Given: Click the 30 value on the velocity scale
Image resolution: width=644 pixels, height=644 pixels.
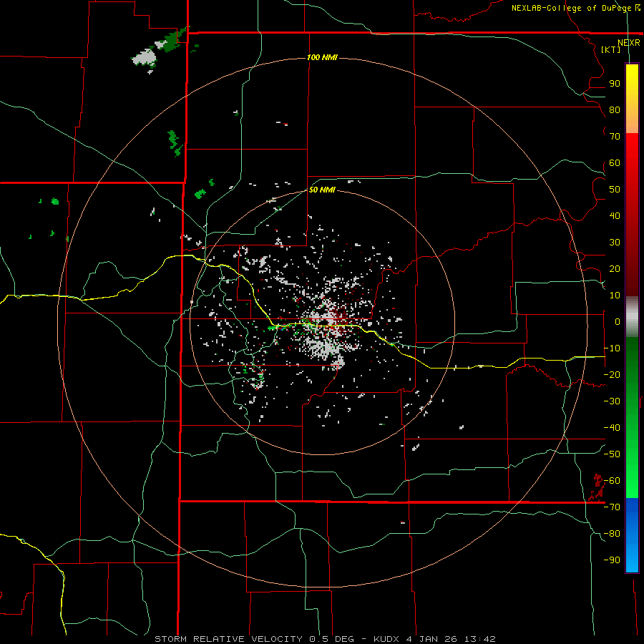Looking at the screenshot, I should click(x=615, y=243).
